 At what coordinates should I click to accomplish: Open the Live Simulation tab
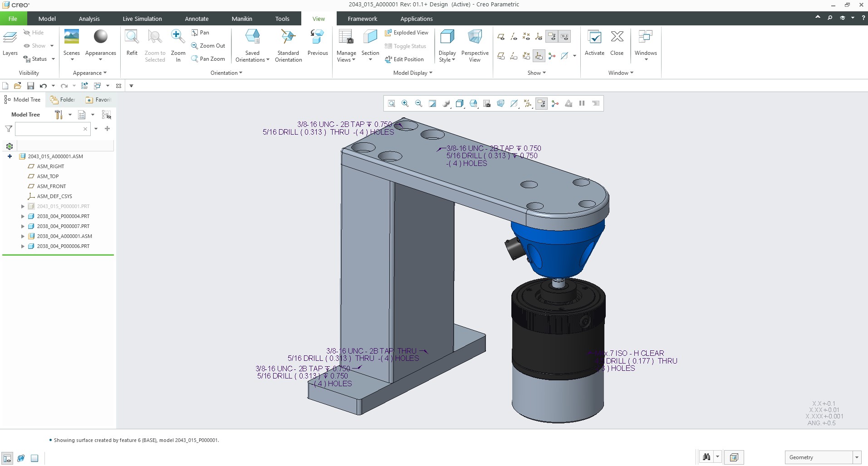(x=142, y=19)
